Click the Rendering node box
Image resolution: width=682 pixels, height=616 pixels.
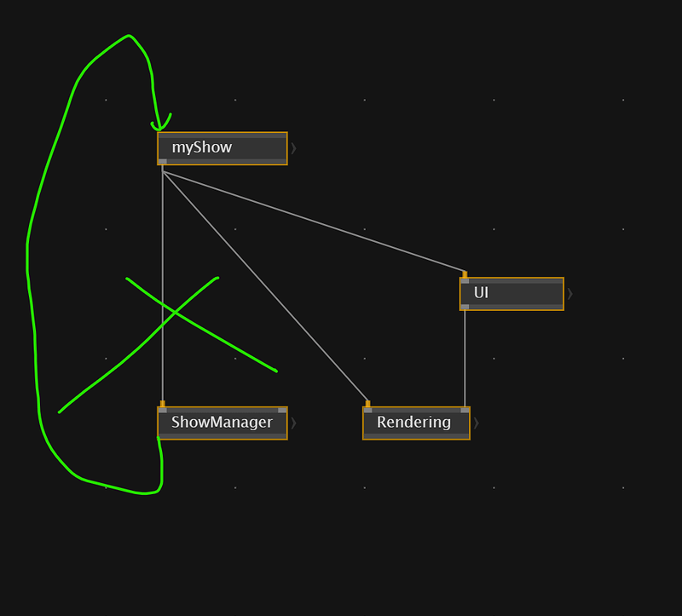click(415, 423)
